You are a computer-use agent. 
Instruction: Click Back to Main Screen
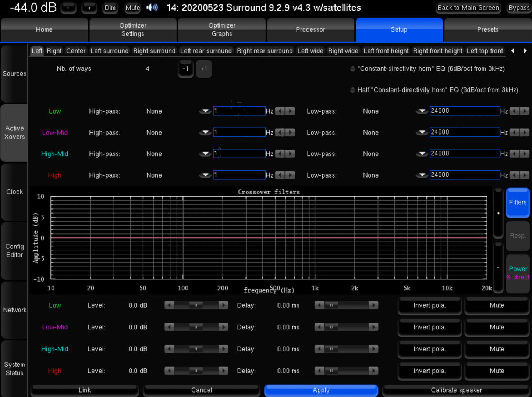tap(468, 8)
